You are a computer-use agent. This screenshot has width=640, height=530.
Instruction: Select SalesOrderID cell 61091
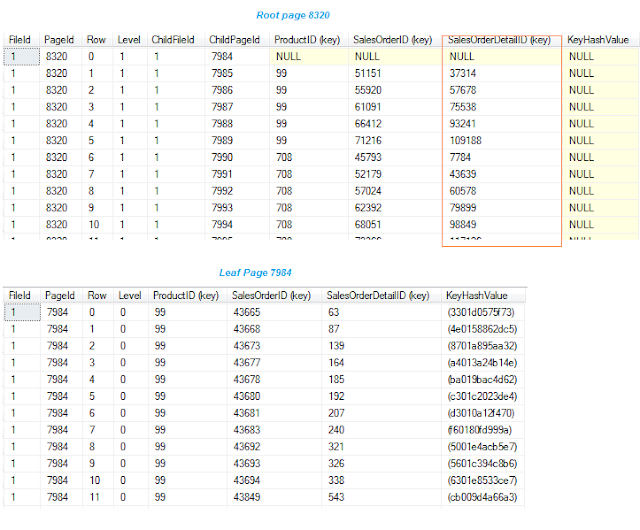point(395,107)
